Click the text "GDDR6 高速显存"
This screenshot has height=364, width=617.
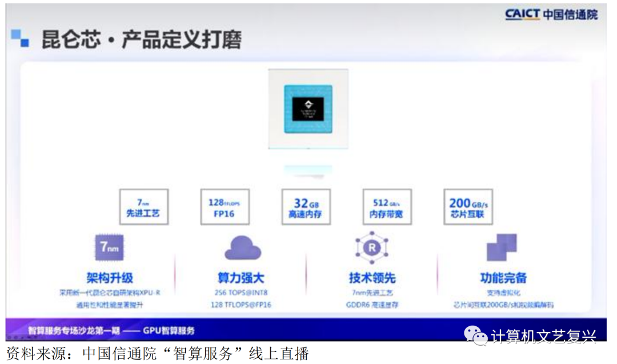coord(372,305)
